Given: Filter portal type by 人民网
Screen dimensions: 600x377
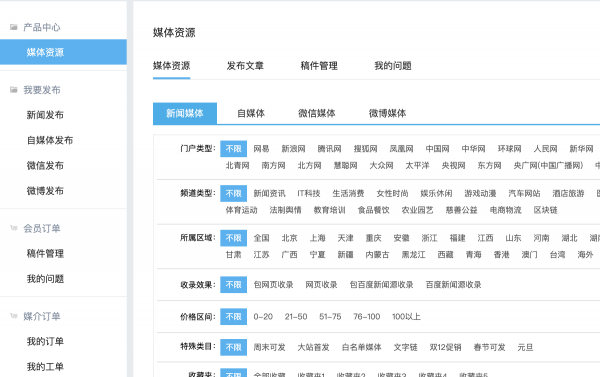Looking at the screenshot, I should click(545, 149).
